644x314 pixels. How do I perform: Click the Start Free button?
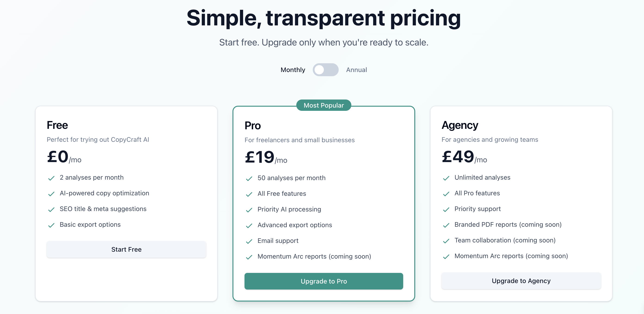126,249
